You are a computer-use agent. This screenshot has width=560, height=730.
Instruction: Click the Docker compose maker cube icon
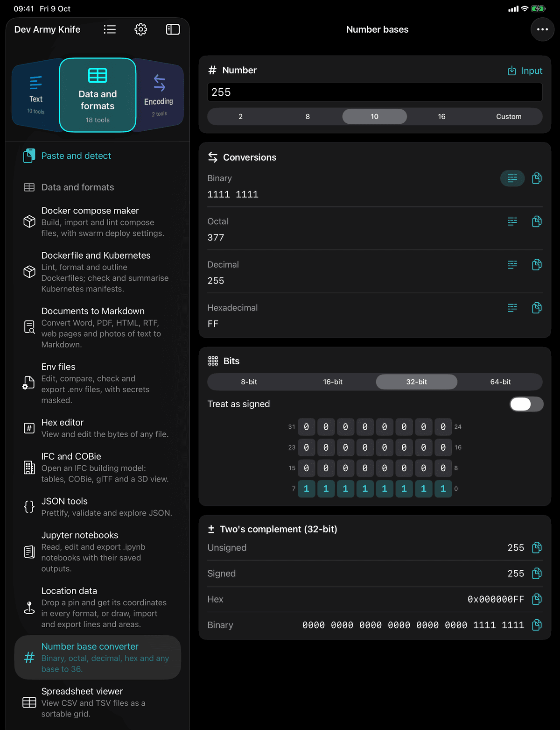[x=29, y=221]
